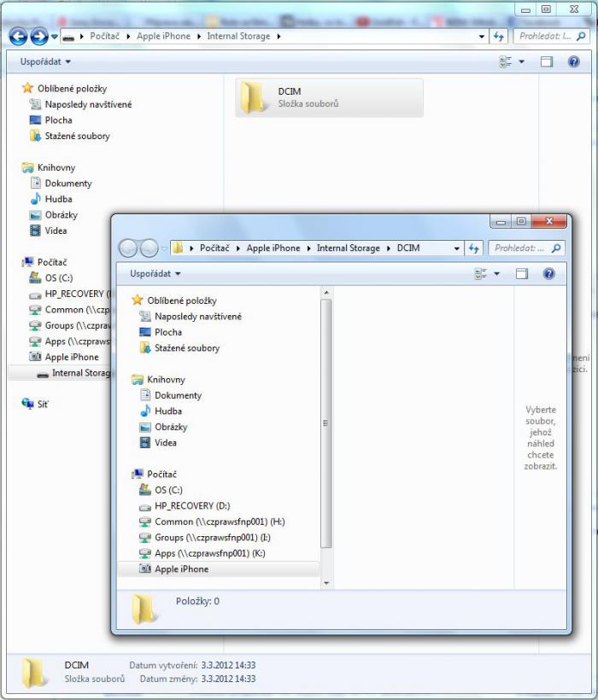The width and height of the screenshot is (598, 700).
Task: Open view options dropdown in the front window
Action: coord(497,274)
